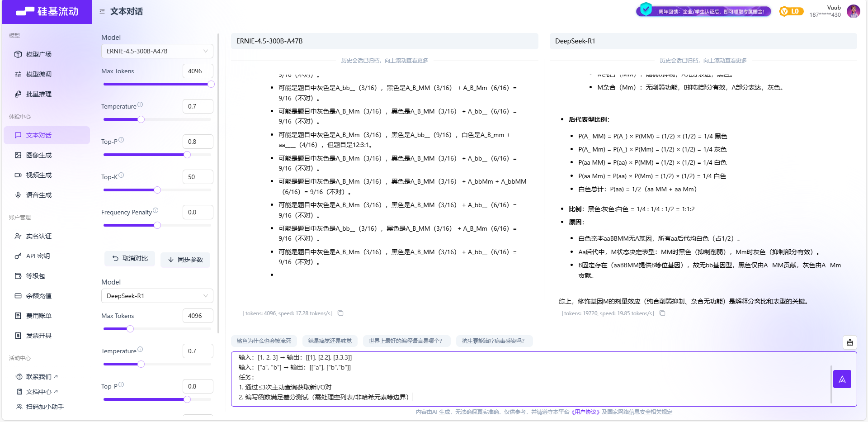This screenshot has width=868, height=422.
Task: Open 实名认证 identity verification page
Action: (38, 236)
